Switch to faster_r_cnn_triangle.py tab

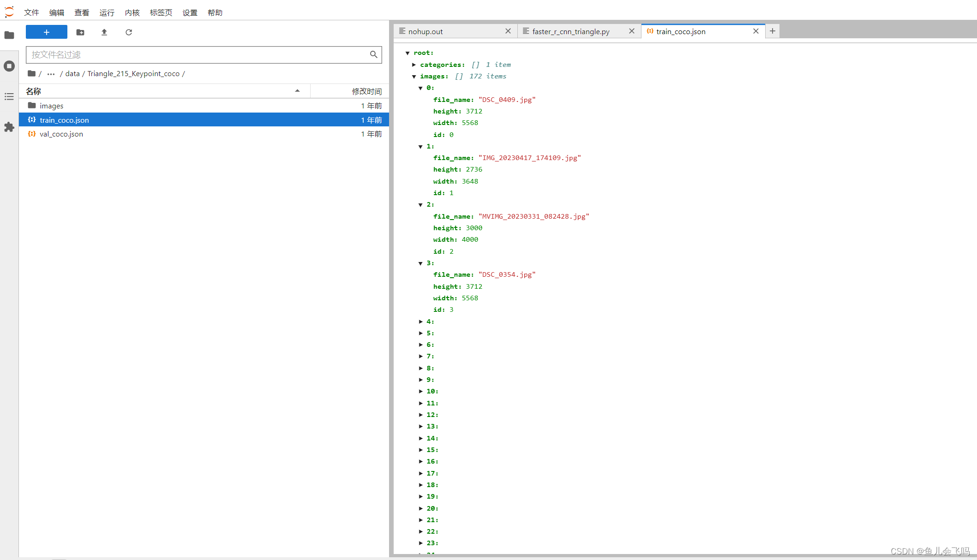pos(570,31)
